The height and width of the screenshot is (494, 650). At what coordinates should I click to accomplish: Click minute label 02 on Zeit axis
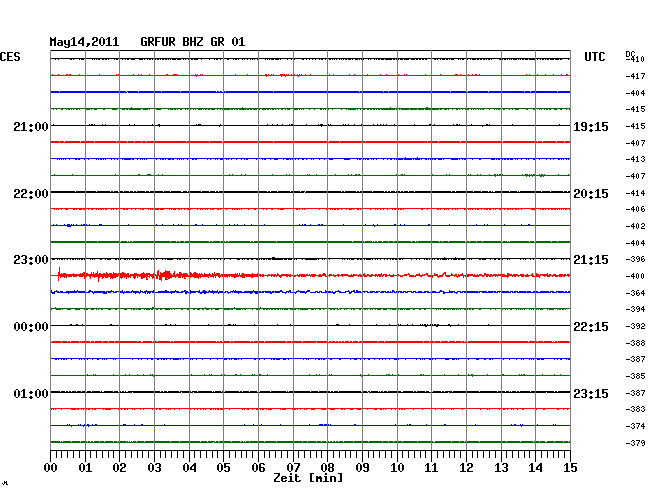tap(119, 468)
